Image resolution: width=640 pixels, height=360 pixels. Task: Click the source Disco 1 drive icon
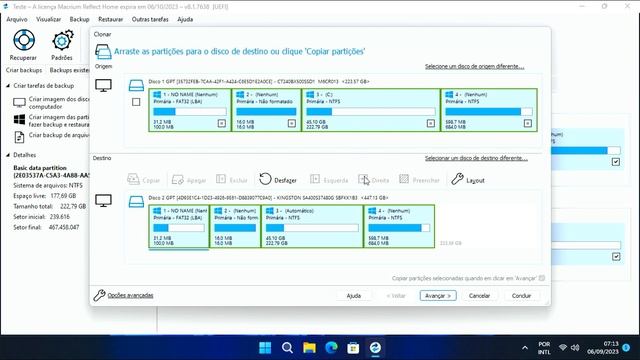click(136, 85)
